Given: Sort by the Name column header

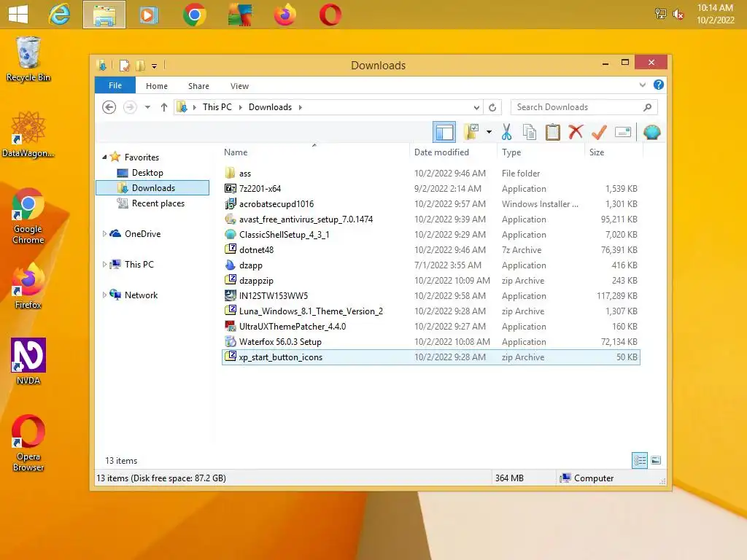Looking at the screenshot, I should pos(315,152).
